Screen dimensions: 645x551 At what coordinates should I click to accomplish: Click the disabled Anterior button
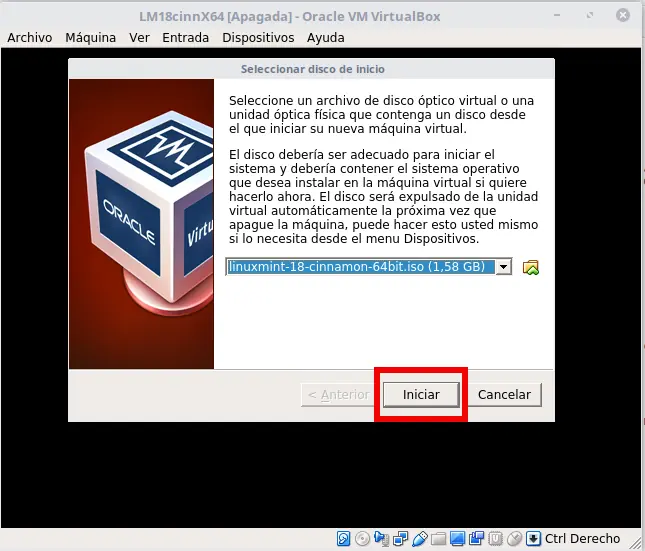339,395
